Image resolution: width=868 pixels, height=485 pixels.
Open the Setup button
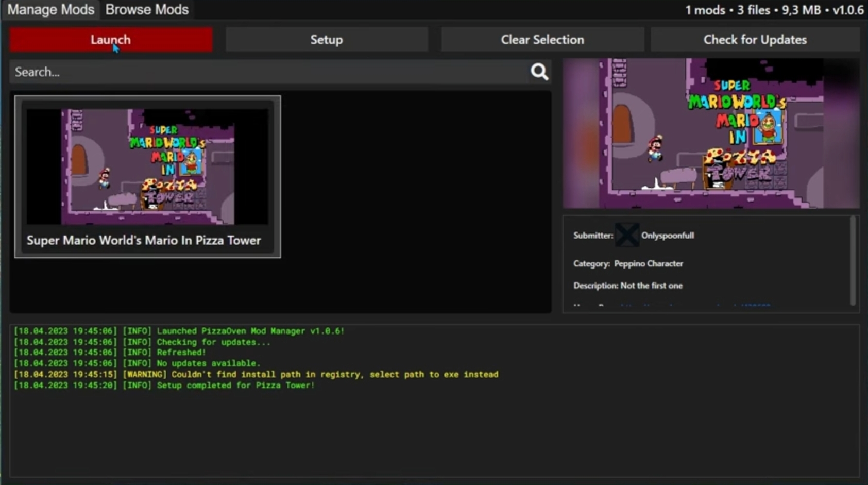click(x=327, y=40)
